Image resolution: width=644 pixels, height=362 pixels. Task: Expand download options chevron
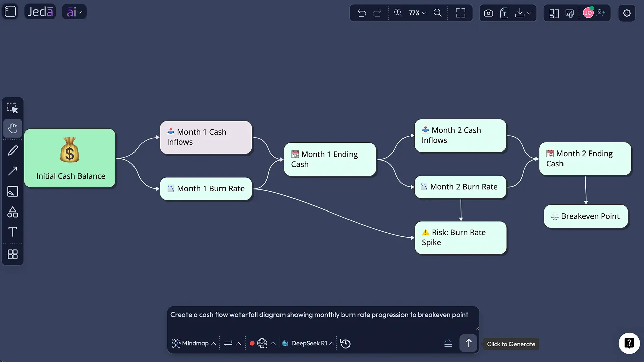529,13
